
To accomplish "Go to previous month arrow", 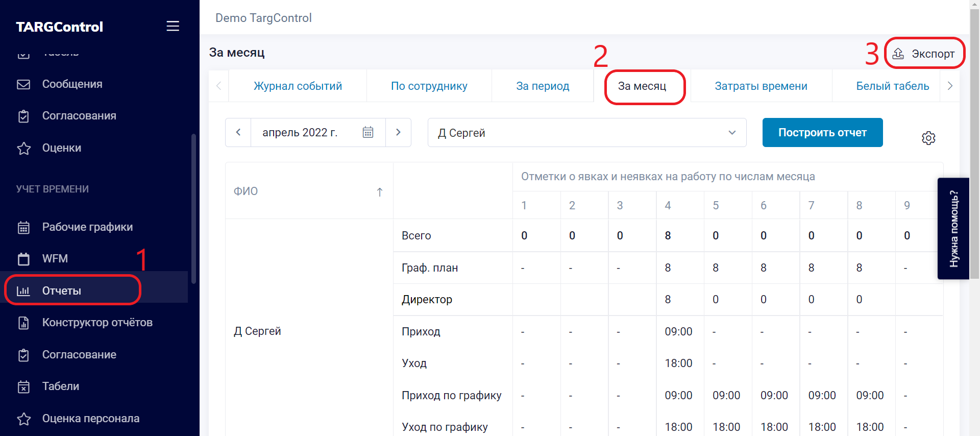I will (x=238, y=133).
